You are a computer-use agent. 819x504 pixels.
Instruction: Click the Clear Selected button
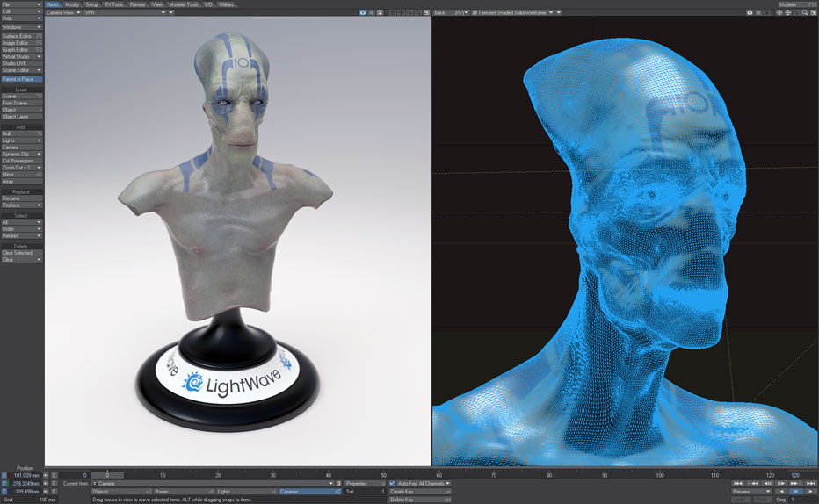click(21, 253)
